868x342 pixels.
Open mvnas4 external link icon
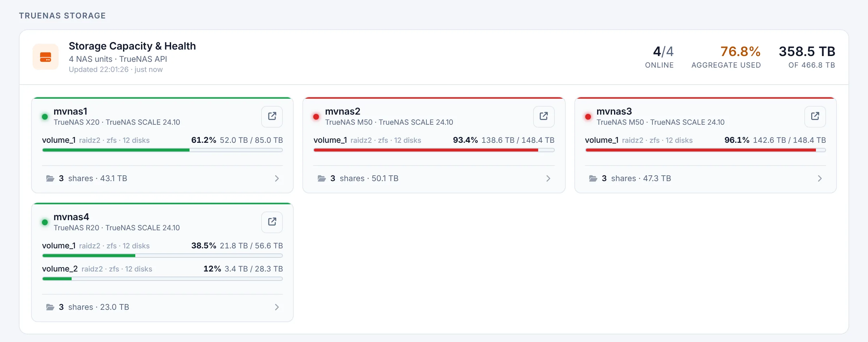coord(272,222)
